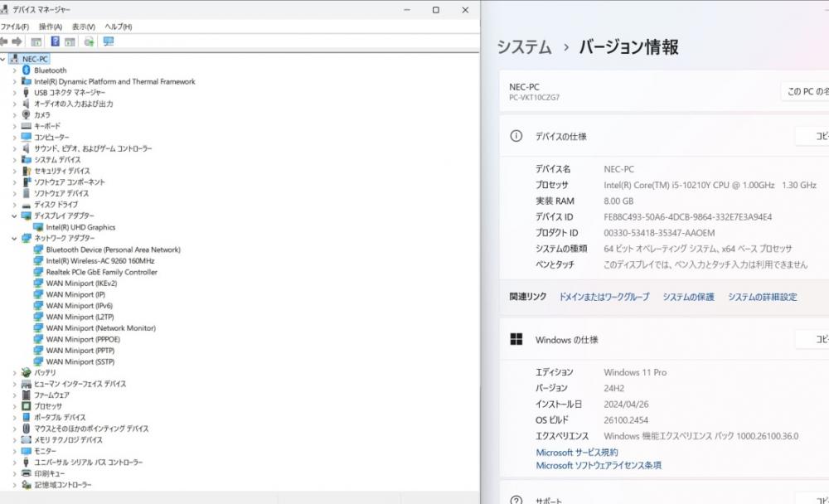Copy the Windows の仕様 section details
This screenshot has width=829, height=504.
(812, 339)
